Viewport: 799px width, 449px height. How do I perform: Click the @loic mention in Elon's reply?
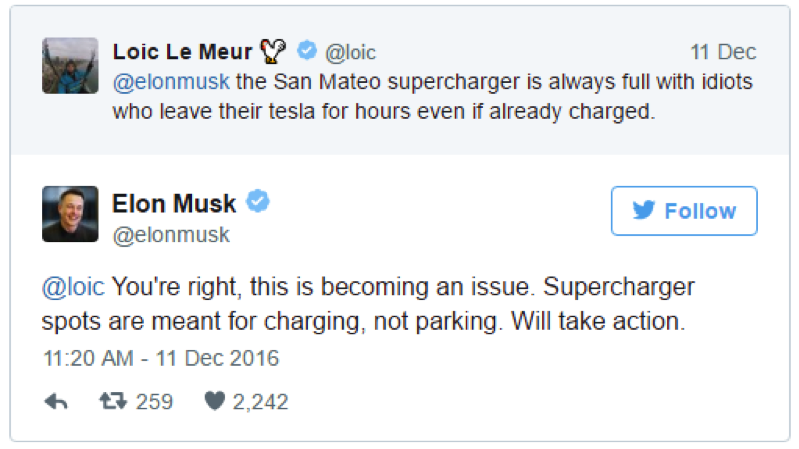pyautogui.click(x=73, y=288)
